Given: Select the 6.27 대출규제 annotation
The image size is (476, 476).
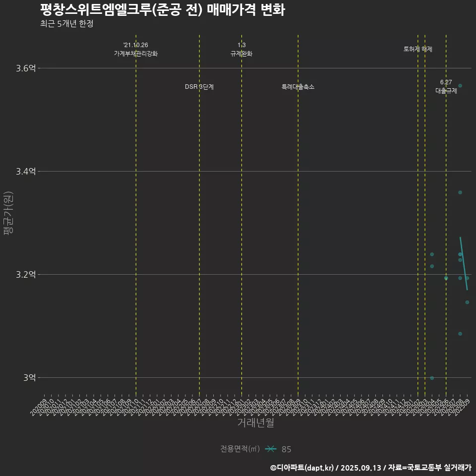Looking at the screenshot, I should click(x=446, y=86).
